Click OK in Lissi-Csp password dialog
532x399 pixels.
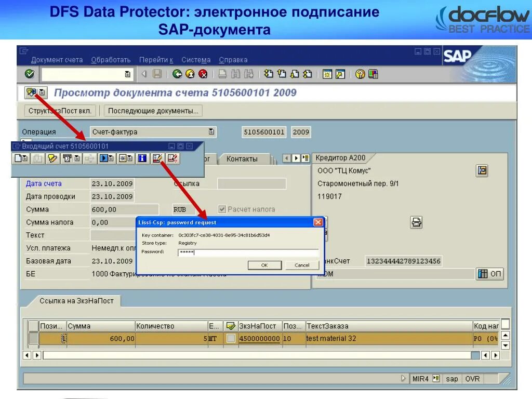point(264,265)
